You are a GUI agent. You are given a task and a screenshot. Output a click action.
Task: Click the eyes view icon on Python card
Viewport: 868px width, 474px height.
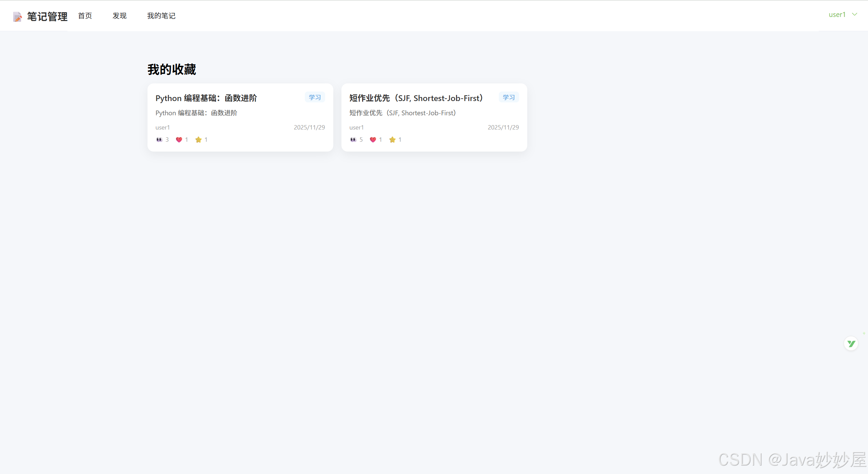pyautogui.click(x=159, y=140)
